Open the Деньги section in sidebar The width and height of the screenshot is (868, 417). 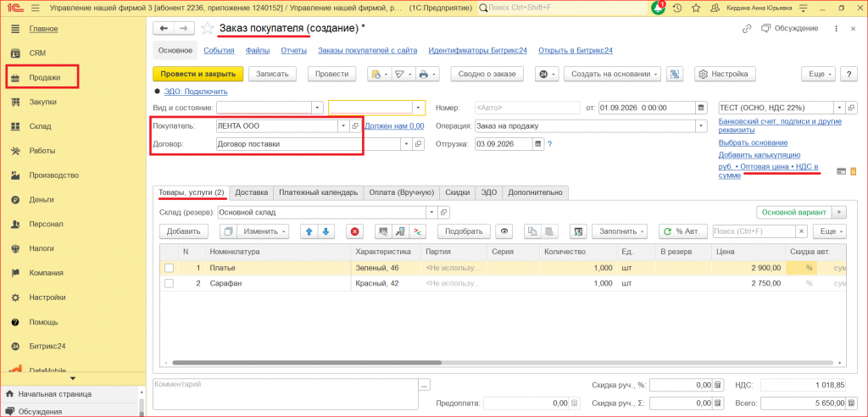(42, 199)
